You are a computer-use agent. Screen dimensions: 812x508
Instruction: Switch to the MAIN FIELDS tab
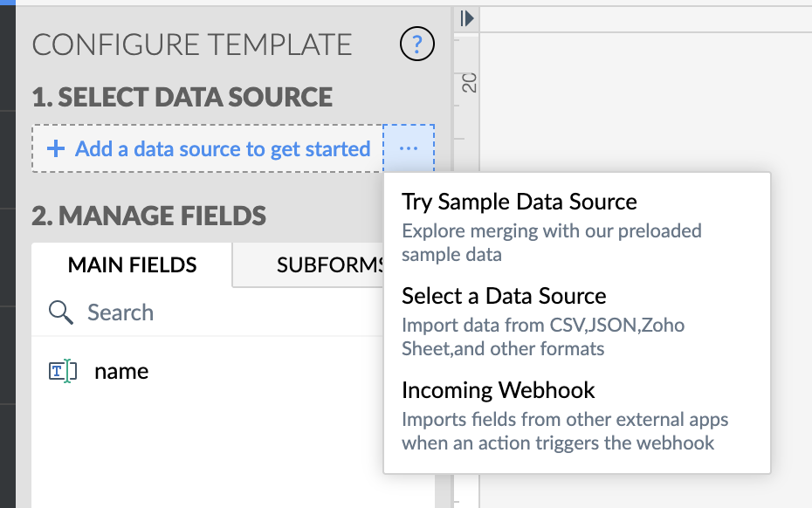point(132,264)
